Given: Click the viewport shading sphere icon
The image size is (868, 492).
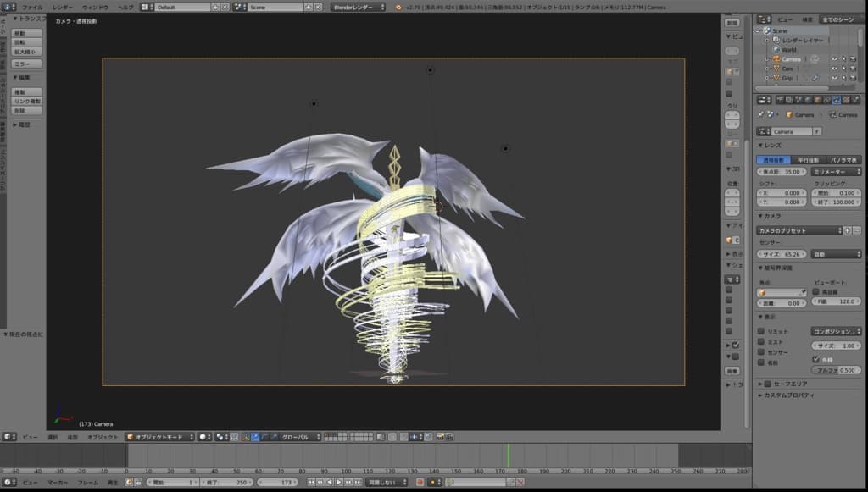Looking at the screenshot, I should point(203,437).
